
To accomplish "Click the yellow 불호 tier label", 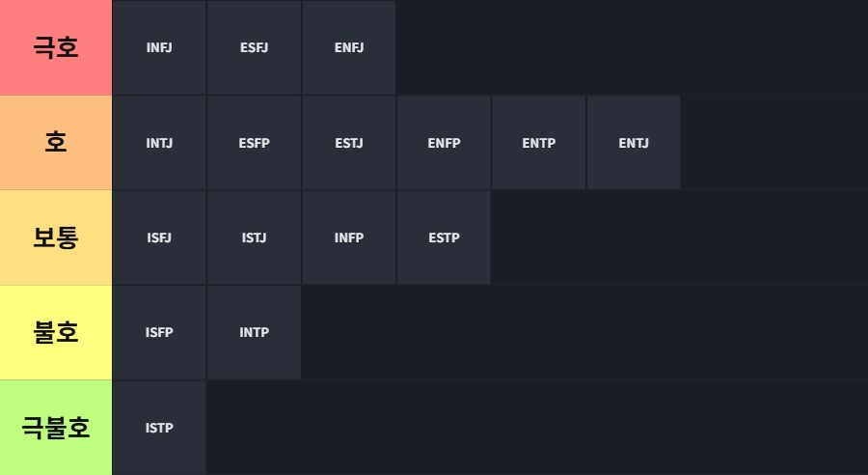I will click(x=56, y=332).
